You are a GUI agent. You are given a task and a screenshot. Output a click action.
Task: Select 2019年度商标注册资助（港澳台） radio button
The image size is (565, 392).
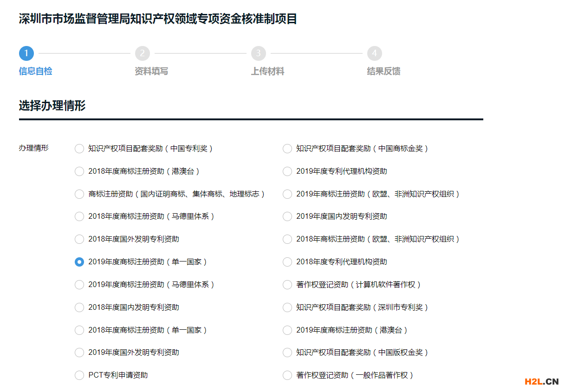(x=287, y=330)
